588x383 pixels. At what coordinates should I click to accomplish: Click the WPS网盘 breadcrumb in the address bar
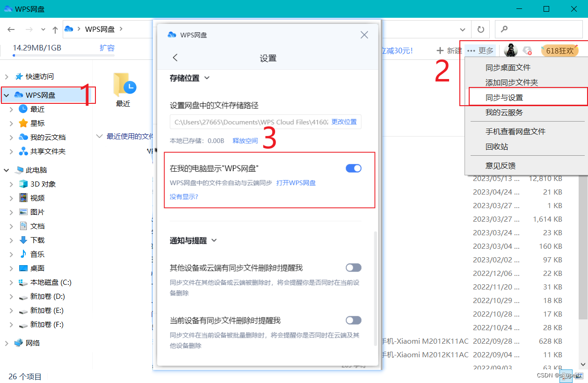tap(100, 29)
